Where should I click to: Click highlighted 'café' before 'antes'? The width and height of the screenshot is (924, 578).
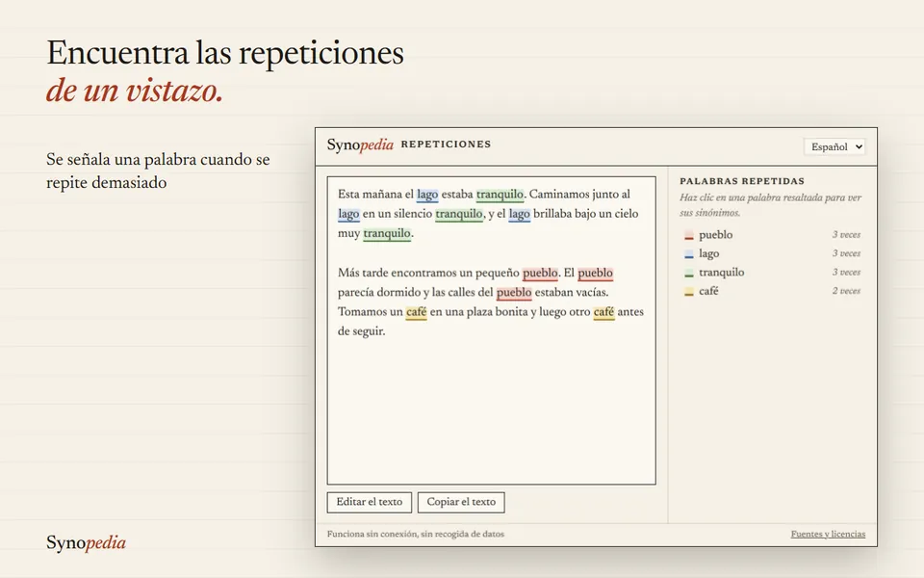coord(603,312)
